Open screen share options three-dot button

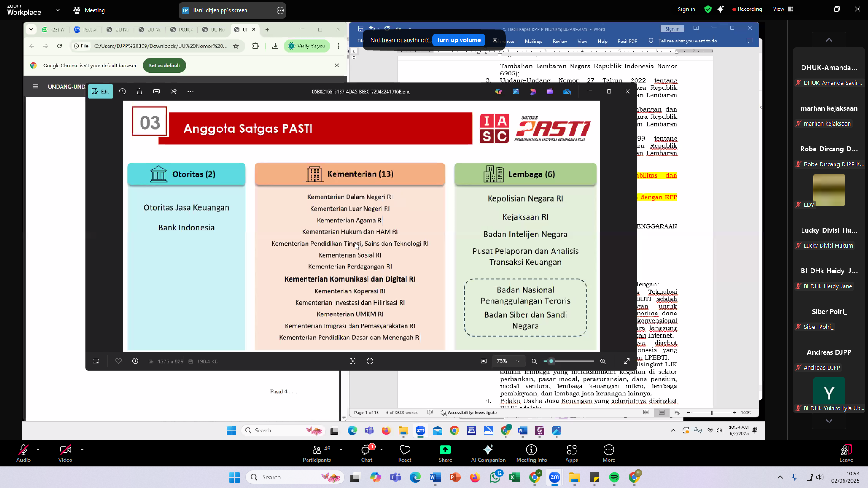[280, 10]
